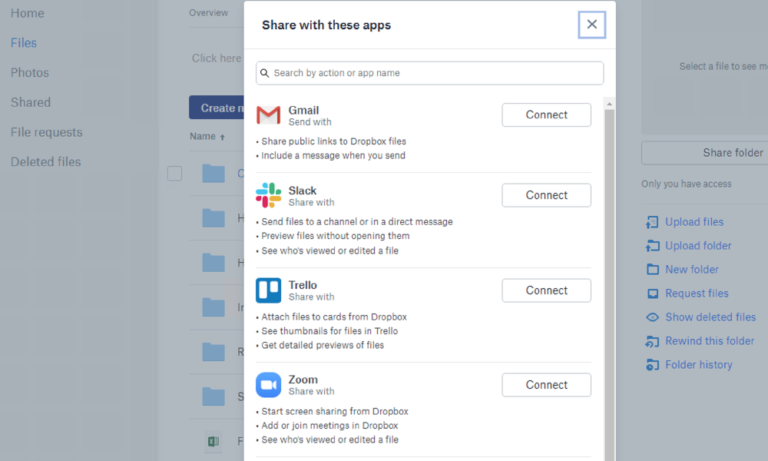
Task: Click the Trello app icon
Action: click(x=268, y=290)
